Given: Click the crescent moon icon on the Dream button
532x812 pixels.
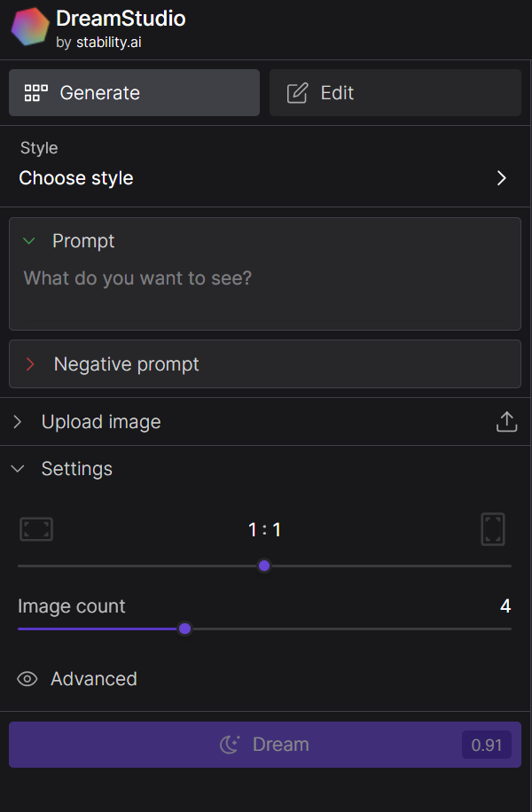Looking at the screenshot, I should pos(230,745).
